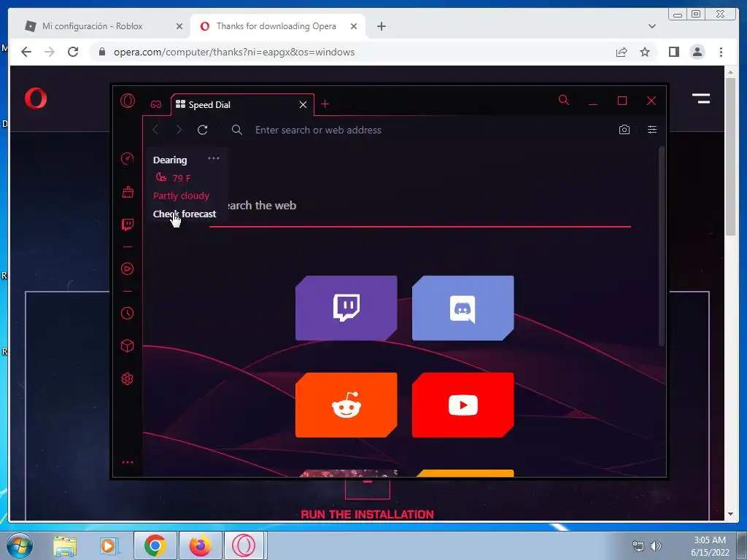Image resolution: width=747 pixels, height=560 pixels.
Task: Click RUN THE INSTALLATION heading
Action: [368, 514]
